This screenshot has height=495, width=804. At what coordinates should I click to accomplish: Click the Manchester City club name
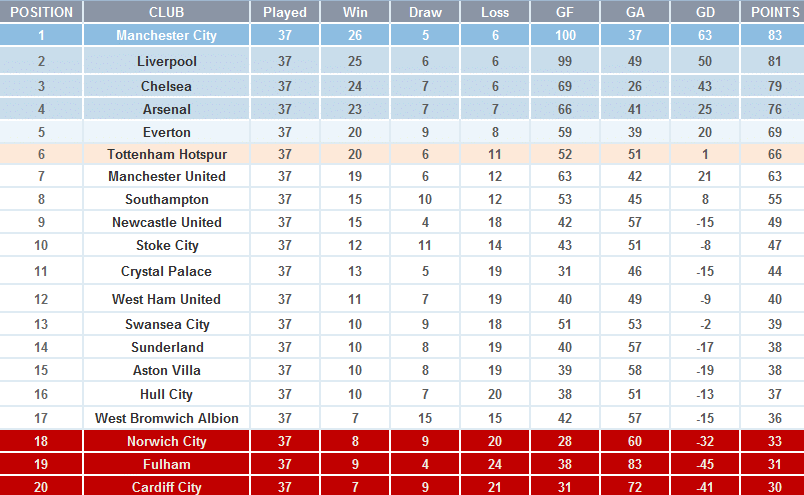166,36
